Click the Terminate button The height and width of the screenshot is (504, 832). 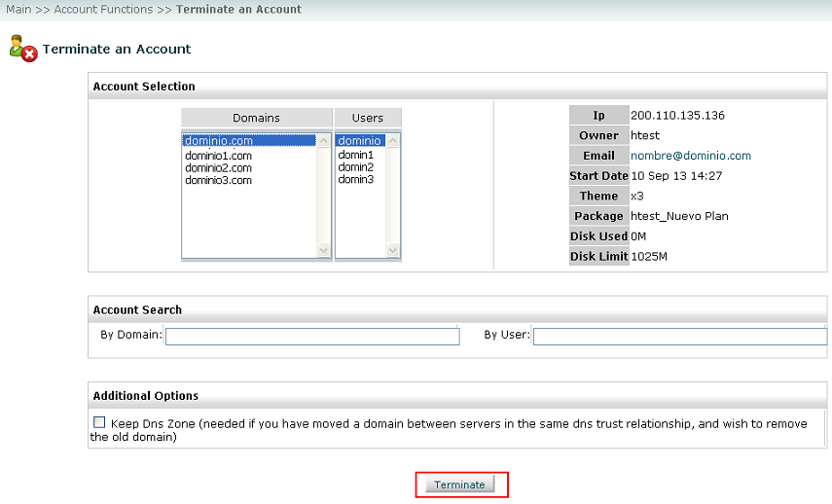[x=459, y=485]
